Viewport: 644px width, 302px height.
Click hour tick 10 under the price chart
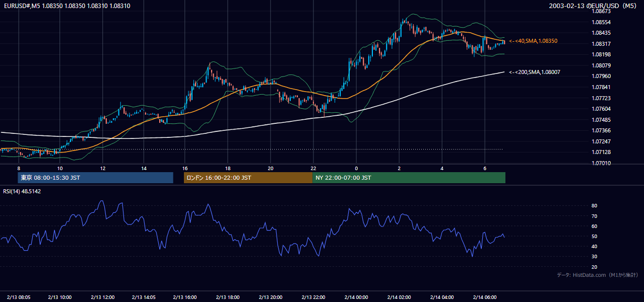60,168
